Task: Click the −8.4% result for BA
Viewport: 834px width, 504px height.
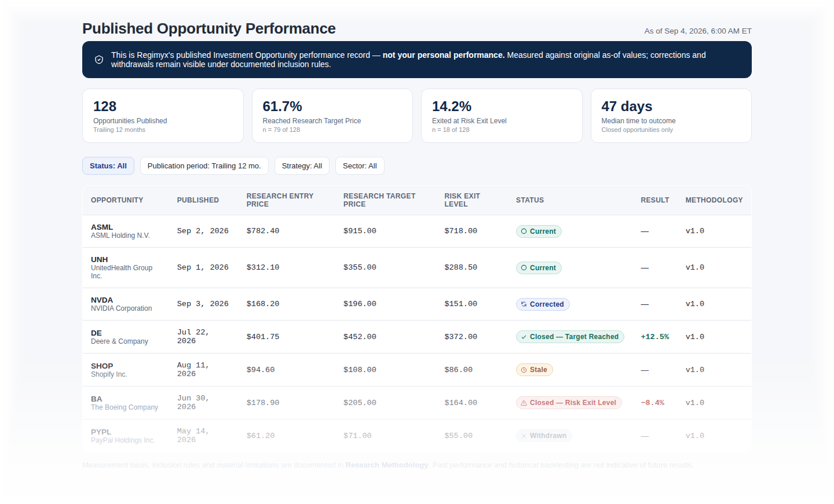Action: (x=653, y=403)
